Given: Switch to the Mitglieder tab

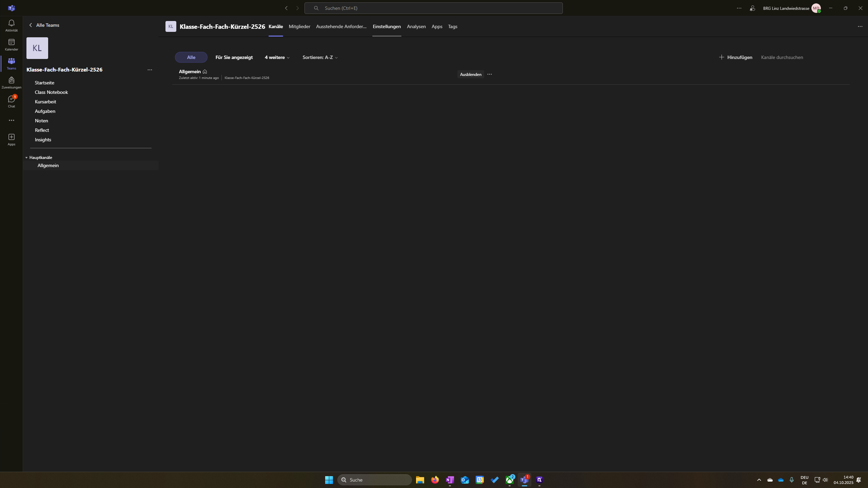Looking at the screenshot, I should coord(299,26).
